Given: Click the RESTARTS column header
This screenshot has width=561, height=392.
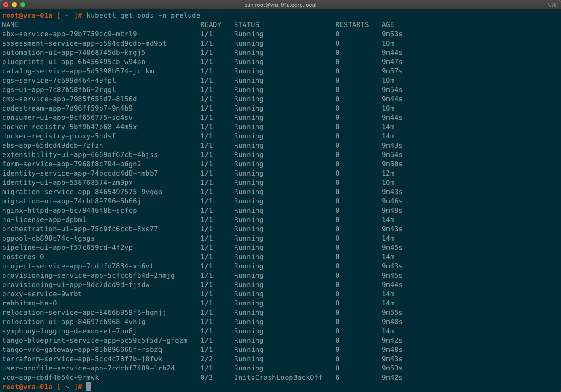Looking at the screenshot, I should tap(352, 24).
